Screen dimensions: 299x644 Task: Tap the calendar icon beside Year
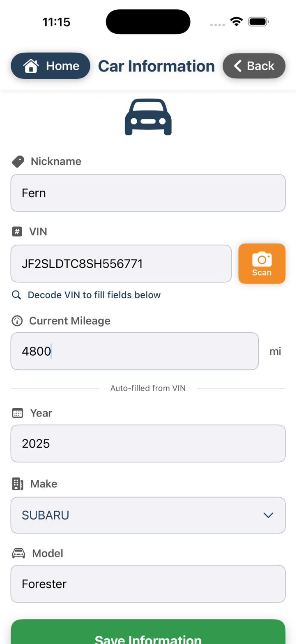(18, 413)
